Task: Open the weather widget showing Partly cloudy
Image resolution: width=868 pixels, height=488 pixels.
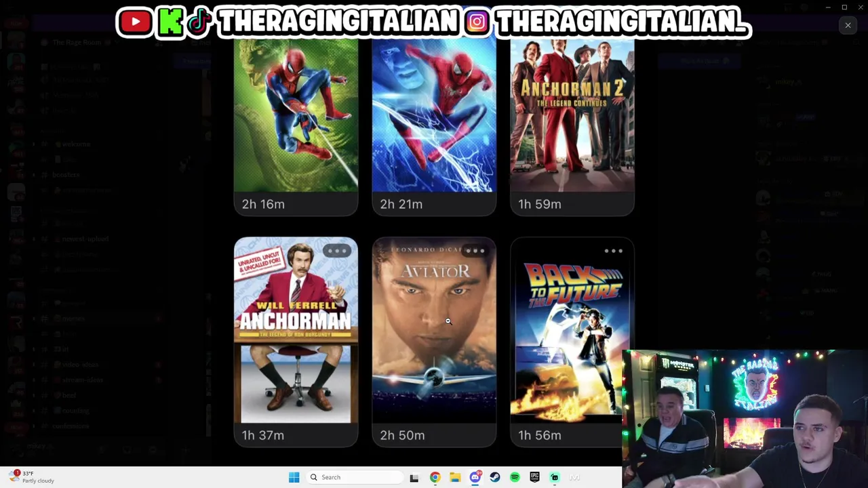Action: point(33,477)
